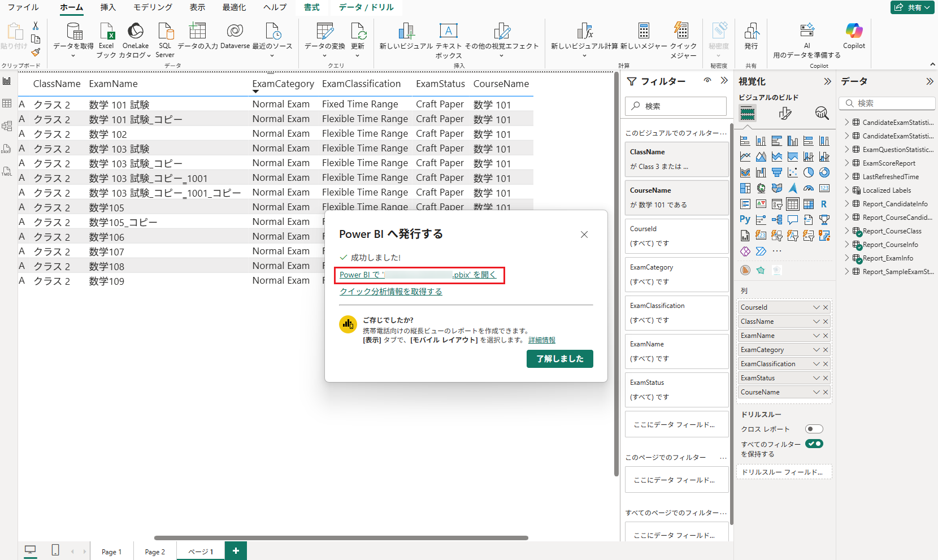Click the クイック分析情報を取得する link

point(390,292)
